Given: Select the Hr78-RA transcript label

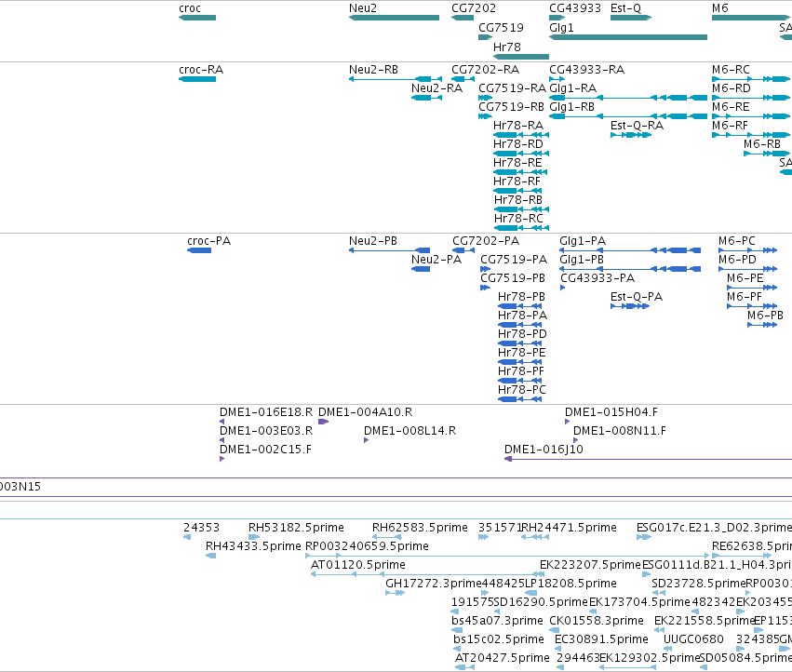Looking at the screenshot, I should (518, 126).
